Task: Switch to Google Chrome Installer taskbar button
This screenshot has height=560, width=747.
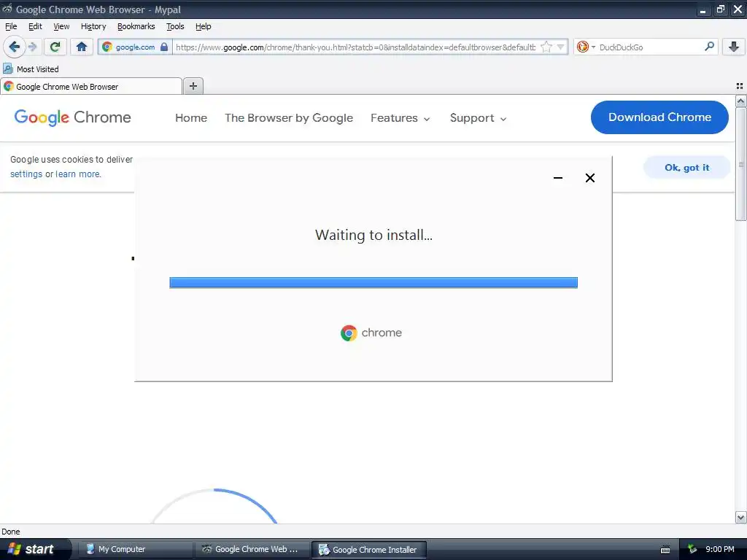Action: (369, 550)
